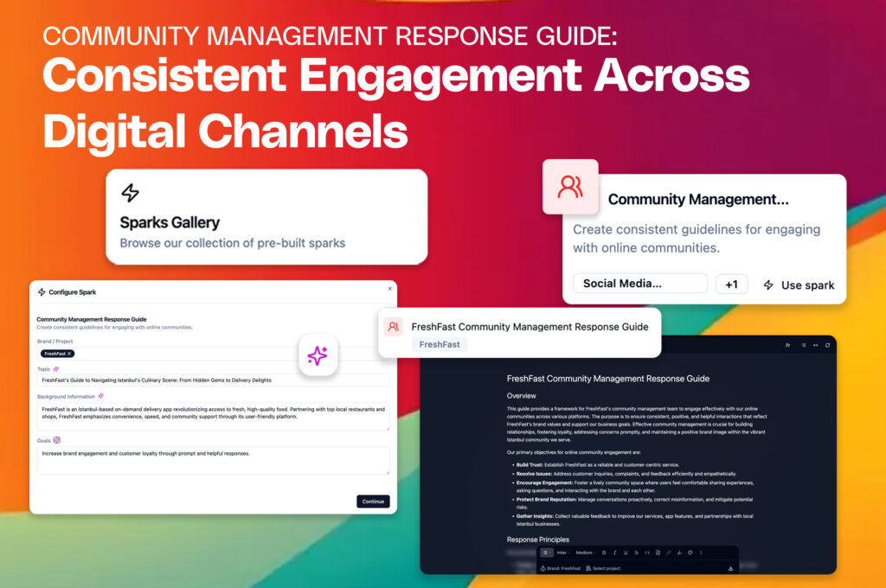
Task: Click the circular color icon in editor toolbar
Action: coord(690,553)
